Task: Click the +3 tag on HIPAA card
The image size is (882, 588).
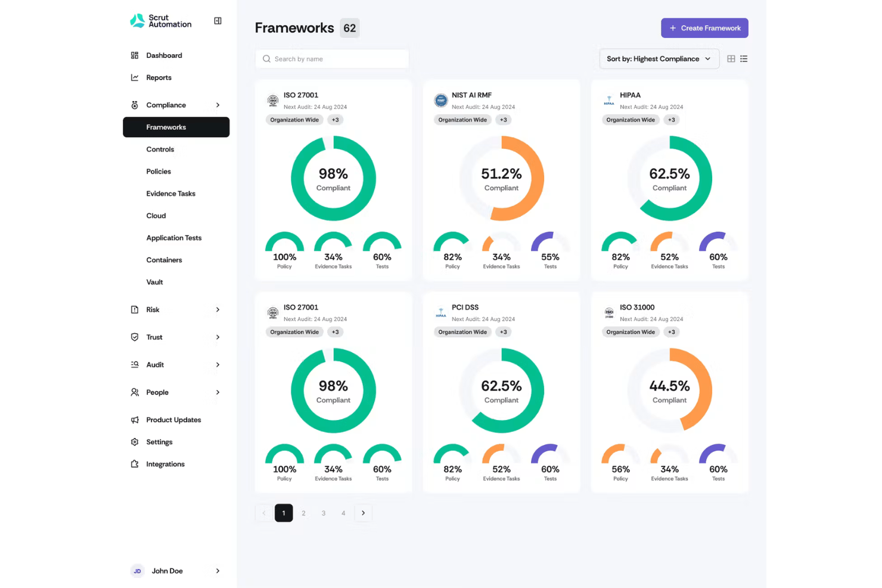Action: tap(672, 120)
